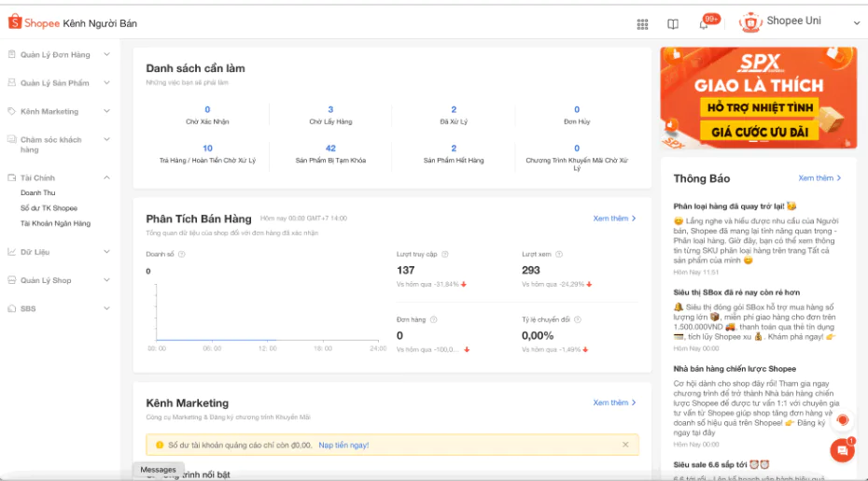The image size is (868, 481).
Task: Open the Shopee Uni account dropdown
Action: point(856,22)
